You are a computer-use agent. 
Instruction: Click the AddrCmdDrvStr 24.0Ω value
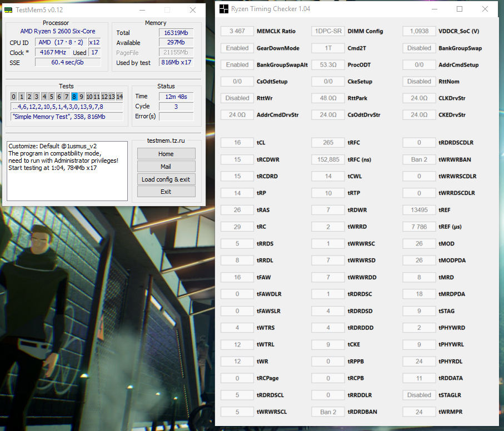237,115
